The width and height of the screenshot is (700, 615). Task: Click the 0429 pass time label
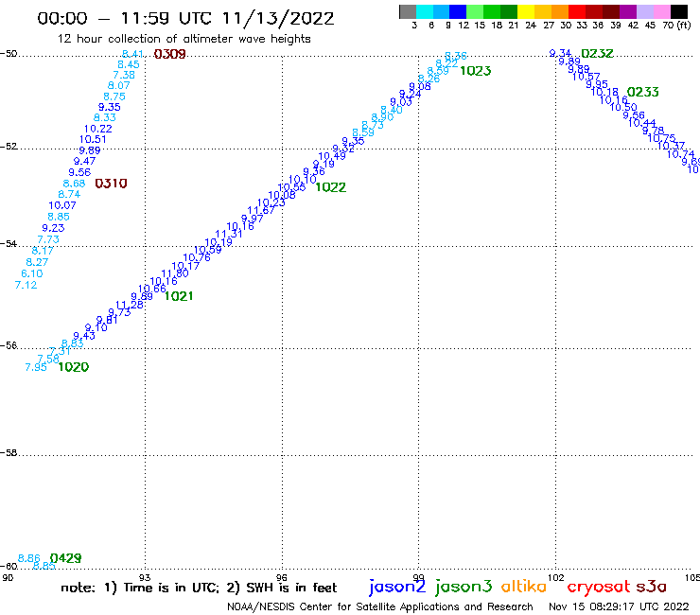click(x=65, y=558)
